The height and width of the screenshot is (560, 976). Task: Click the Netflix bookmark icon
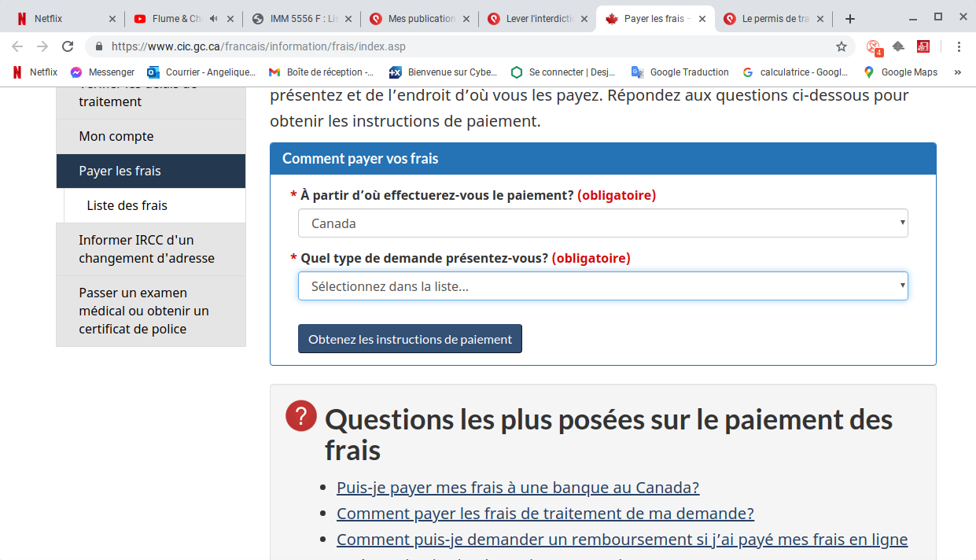[17, 72]
